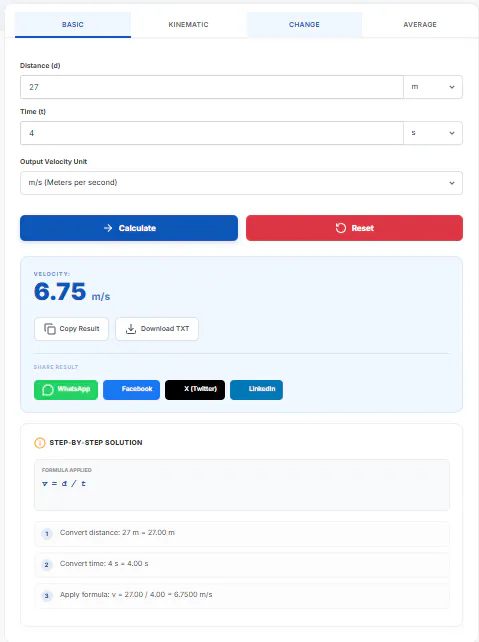This screenshot has width=479, height=642.
Task: Click the Calculate button
Action: [129, 228]
